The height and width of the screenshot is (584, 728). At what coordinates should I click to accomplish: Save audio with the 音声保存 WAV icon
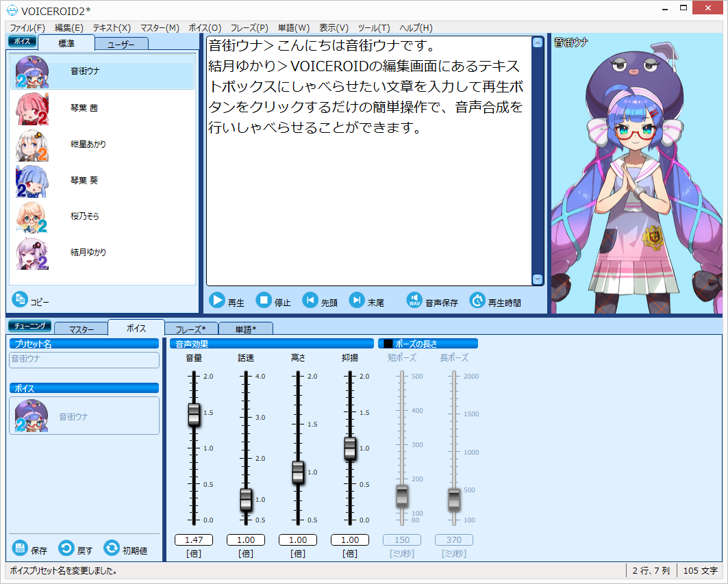[x=414, y=301]
